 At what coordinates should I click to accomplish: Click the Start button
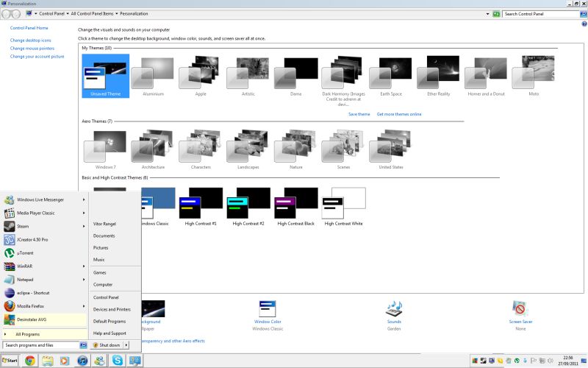click(x=10, y=361)
